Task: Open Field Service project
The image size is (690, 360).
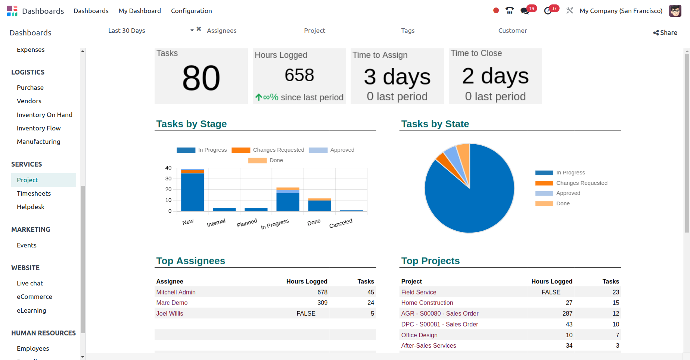Action: pyautogui.click(x=419, y=292)
